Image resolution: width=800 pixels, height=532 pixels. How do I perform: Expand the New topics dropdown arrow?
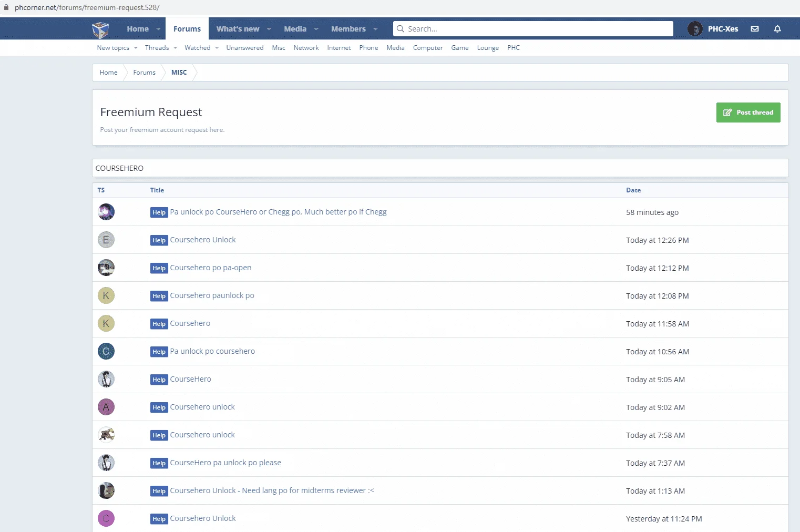click(136, 48)
